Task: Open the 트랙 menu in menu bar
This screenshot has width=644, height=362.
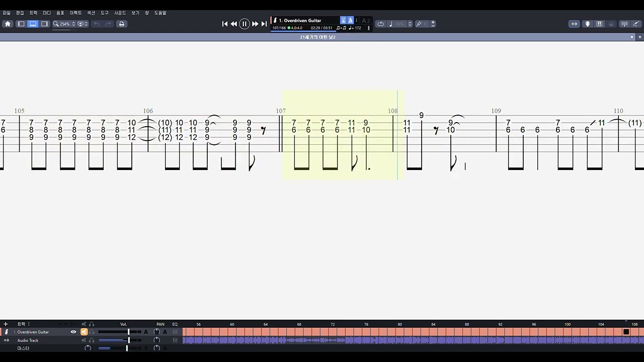Action: tap(33, 13)
